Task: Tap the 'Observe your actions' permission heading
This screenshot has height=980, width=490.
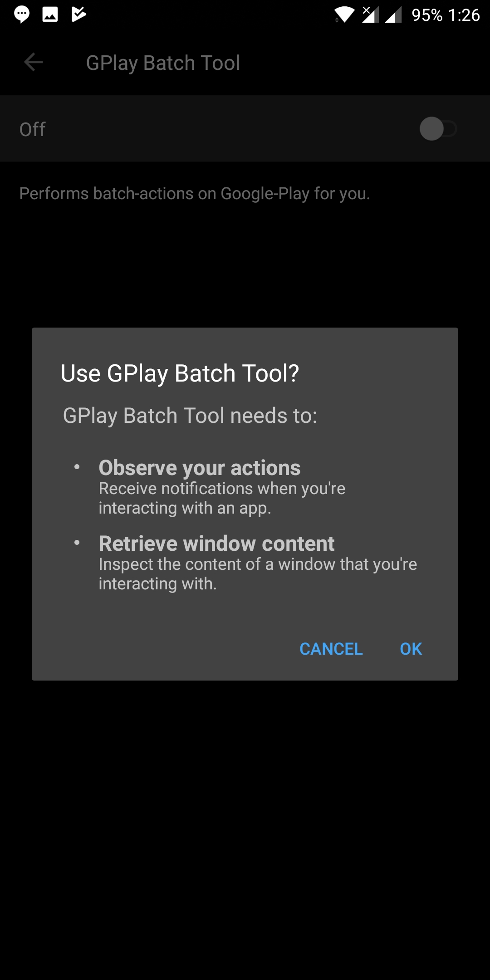Action: point(200,468)
